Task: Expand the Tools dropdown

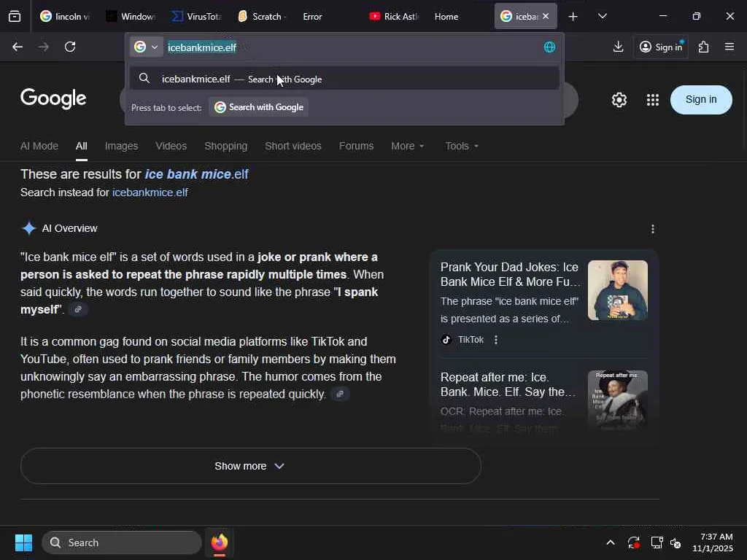Action: (x=462, y=146)
